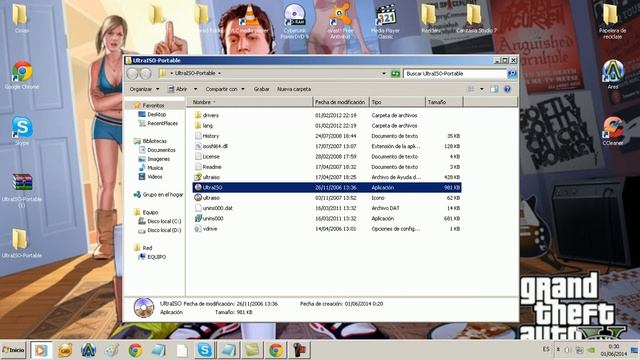Click the Nueva carpeta button
The image size is (640, 360).
click(x=294, y=89)
